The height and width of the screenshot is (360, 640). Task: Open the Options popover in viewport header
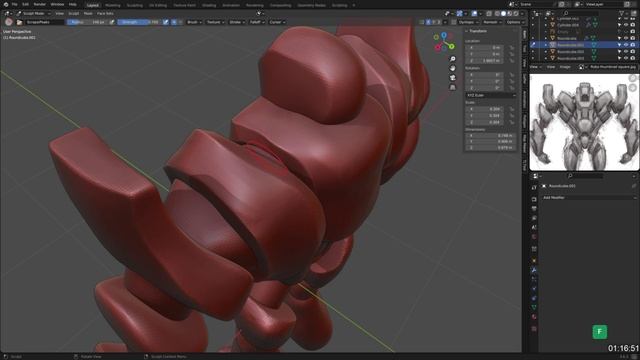coord(515,22)
